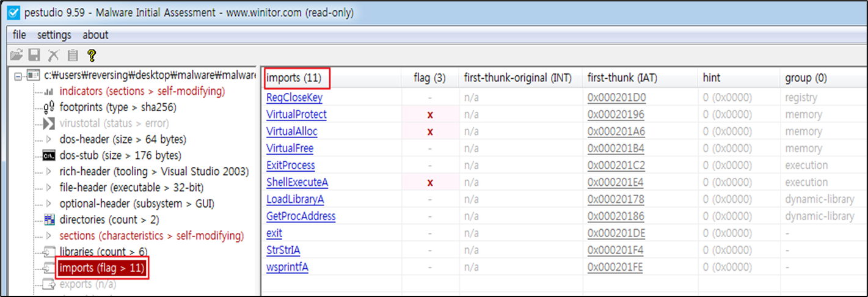Expand the optional-header arrow
The image size is (868, 297).
coord(49,204)
